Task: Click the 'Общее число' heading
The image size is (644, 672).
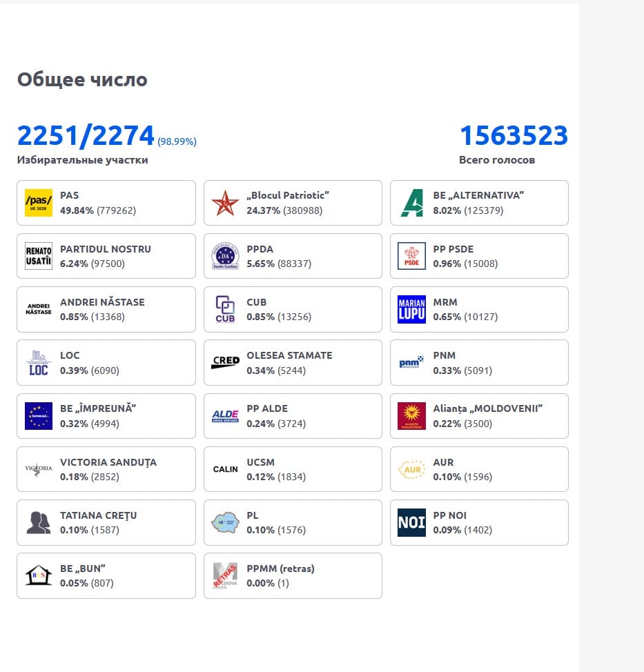Action: click(82, 80)
